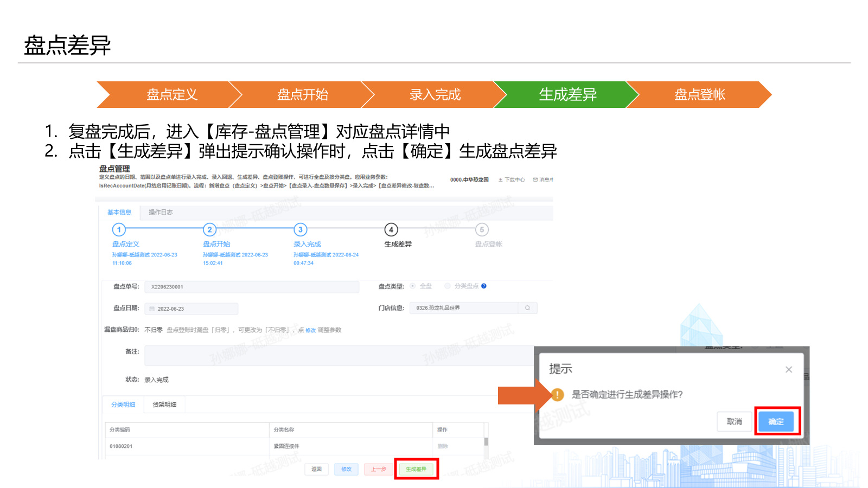Close the 提示 dialog with the X
The height and width of the screenshot is (488, 868).
point(789,369)
